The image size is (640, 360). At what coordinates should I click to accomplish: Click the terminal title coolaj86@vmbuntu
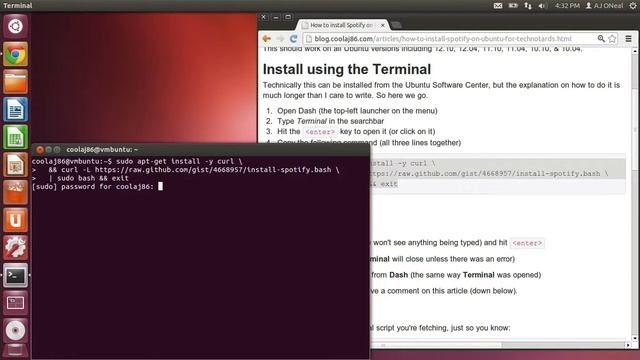102,149
